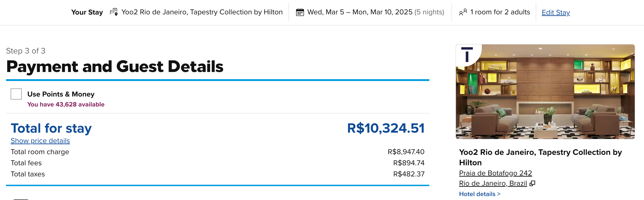Click the hotel name in Your Stay bar
The image size is (644, 200).
point(202,12)
